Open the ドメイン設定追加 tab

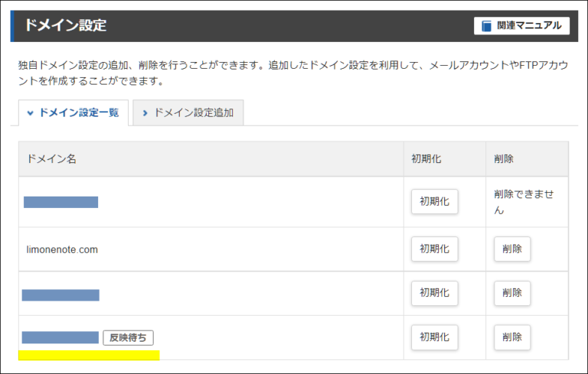click(188, 112)
